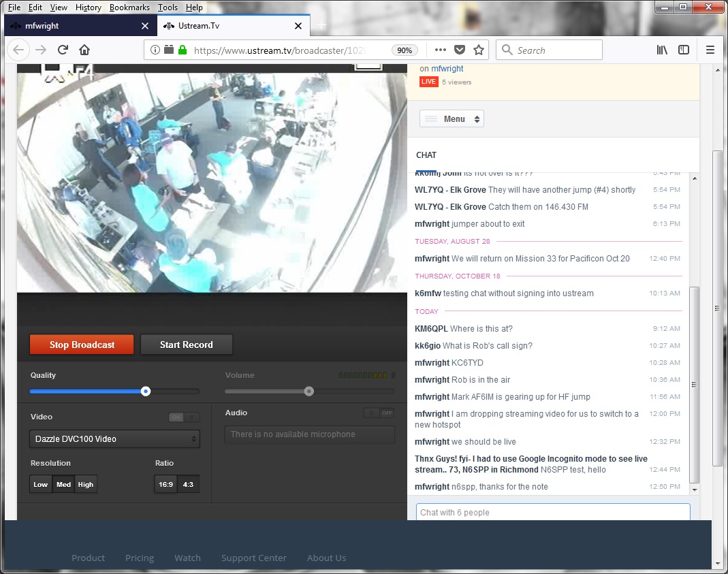This screenshot has width=728, height=574.
Task: Select the 4:3 aspect ratio
Action: [x=189, y=485]
